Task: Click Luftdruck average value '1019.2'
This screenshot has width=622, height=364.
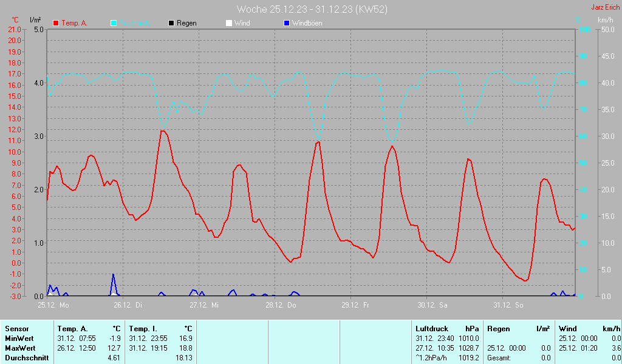Action: click(x=469, y=358)
